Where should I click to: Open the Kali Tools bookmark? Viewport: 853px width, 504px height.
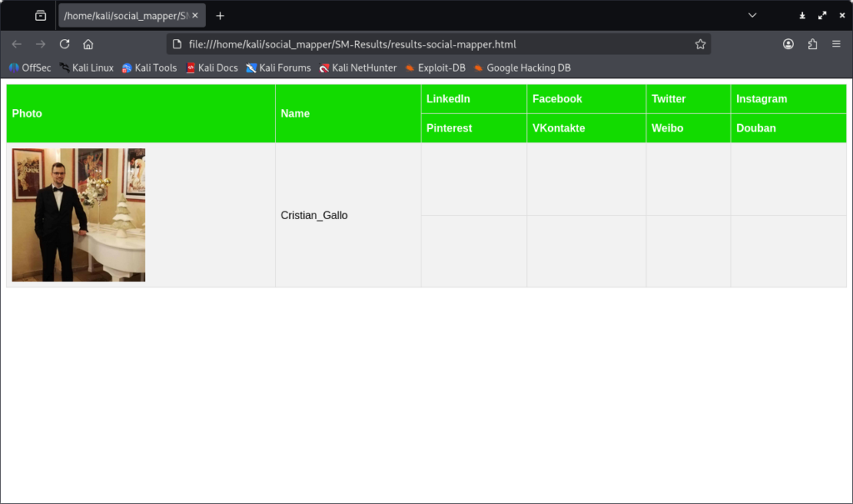(150, 68)
